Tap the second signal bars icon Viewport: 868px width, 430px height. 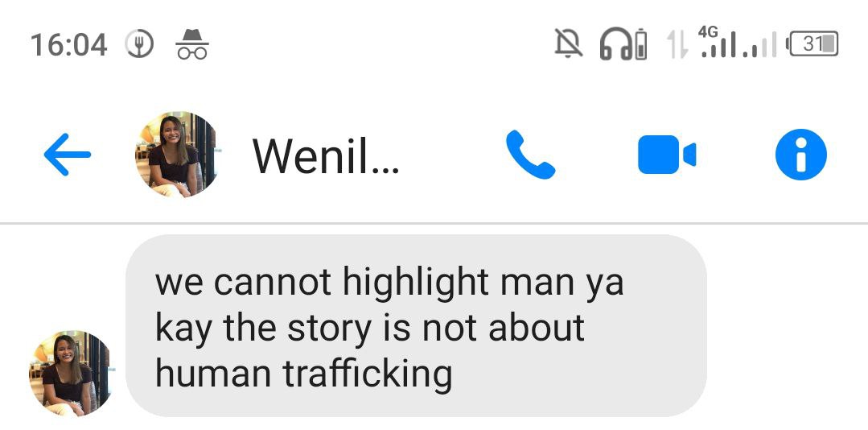click(x=760, y=44)
